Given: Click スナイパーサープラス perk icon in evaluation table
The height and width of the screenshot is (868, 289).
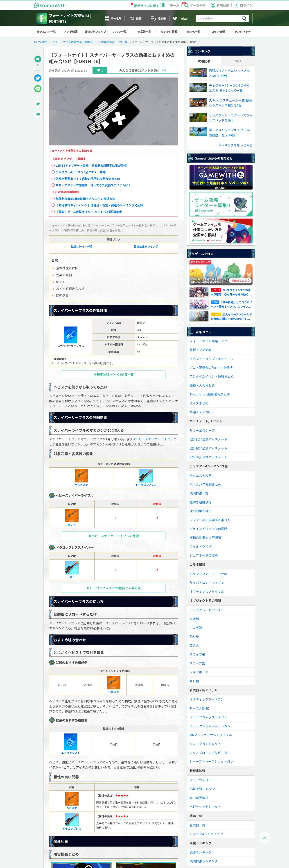Looking at the screenshot, I should click(71, 335).
